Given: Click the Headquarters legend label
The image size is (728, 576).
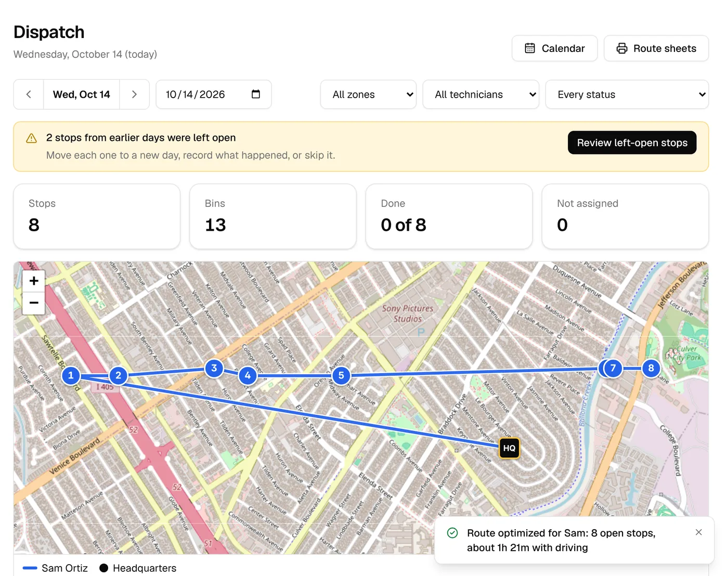Looking at the screenshot, I should [x=145, y=568].
